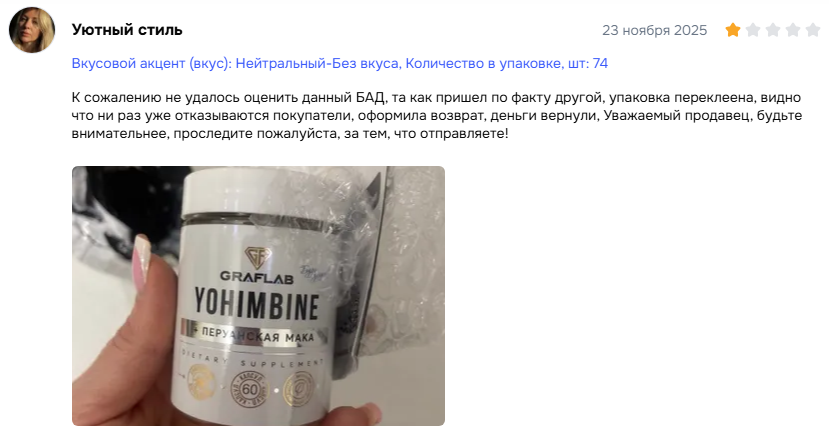Click the review date 23 ноября 2025
Image resolution: width=829 pixels, height=432 pixels.
655,30
